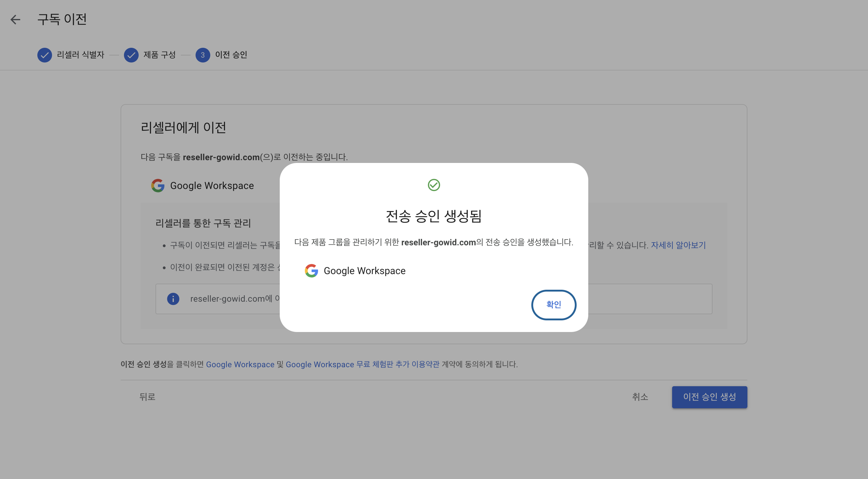Click Google Workspace text in dialog
The height and width of the screenshot is (479, 868).
tap(364, 271)
